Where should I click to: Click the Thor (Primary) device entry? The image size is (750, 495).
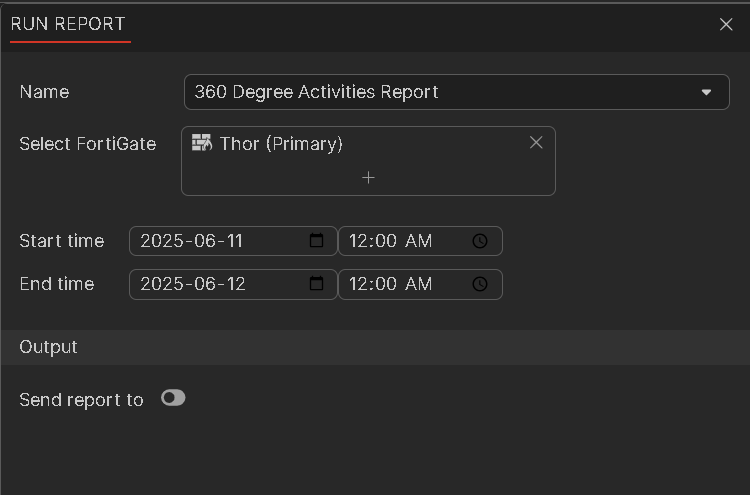(281, 144)
